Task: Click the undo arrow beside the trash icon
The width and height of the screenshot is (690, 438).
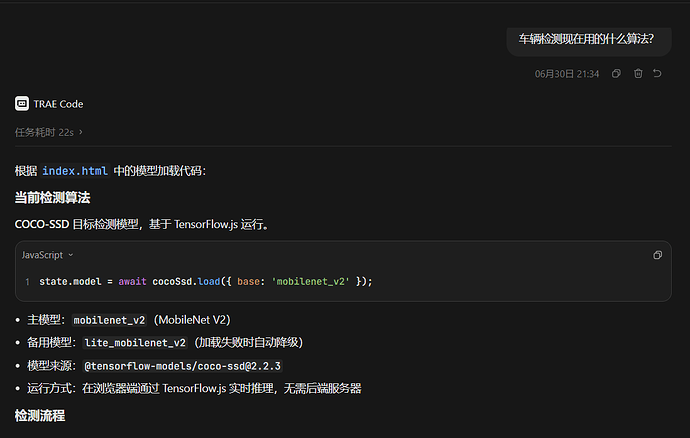Action: [x=657, y=73]
